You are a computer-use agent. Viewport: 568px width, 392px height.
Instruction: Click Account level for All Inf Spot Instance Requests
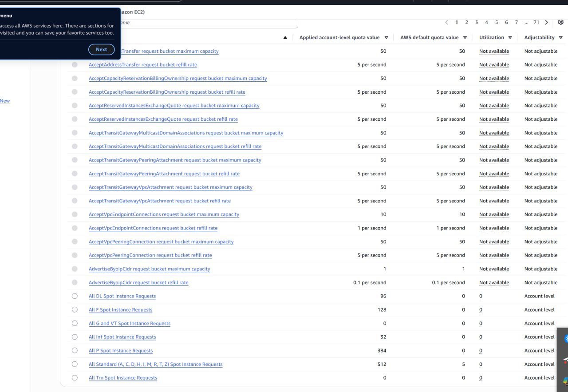(540, 337)
